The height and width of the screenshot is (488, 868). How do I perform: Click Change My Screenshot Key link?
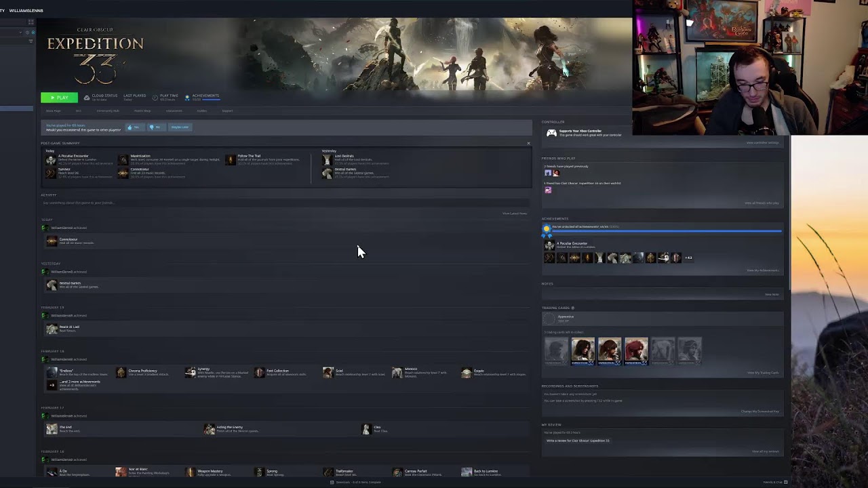pos(759,411)
